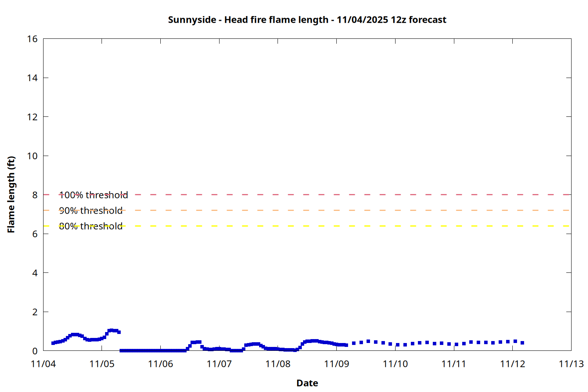Click the 11/11 date tick label
Image resolution: width=588 pixels, height=392 pixels.
(454, 364)
